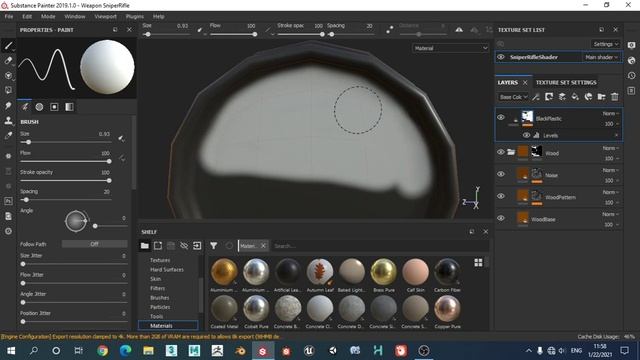The height and width of the screenshot is (360, 640).
Task: Remove the Materials filter tag in Shelf
Action: tap(263, 246)
